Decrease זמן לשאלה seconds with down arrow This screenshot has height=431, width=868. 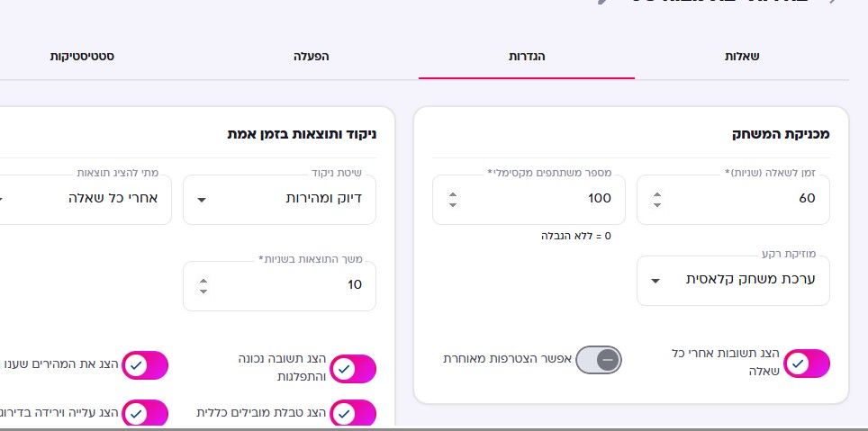point(657,205)
